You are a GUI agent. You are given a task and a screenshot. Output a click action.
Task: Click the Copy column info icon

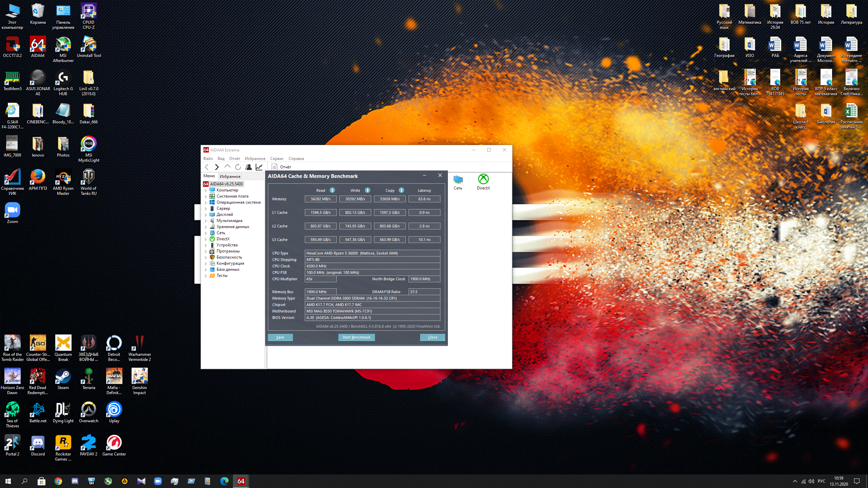[401, 190]
